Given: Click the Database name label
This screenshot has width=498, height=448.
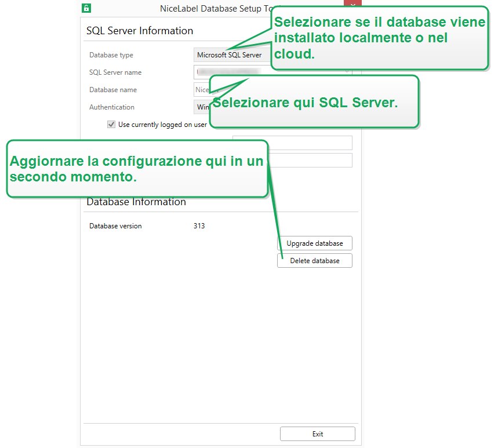Looking at the screenshot, I should (113, 90).
